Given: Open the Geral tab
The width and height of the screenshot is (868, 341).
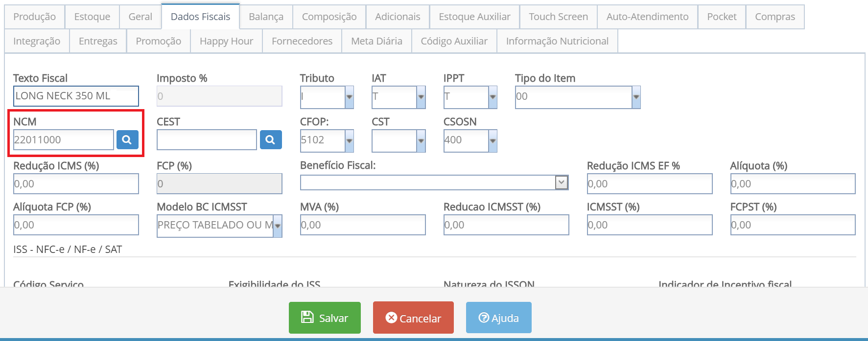Looking at the screenshot, I should click(140, 17).
